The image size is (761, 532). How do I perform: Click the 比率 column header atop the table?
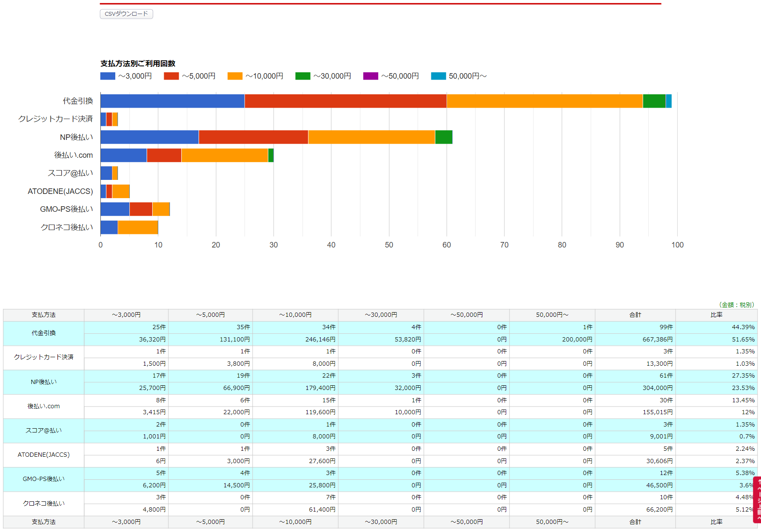point(716,315)
